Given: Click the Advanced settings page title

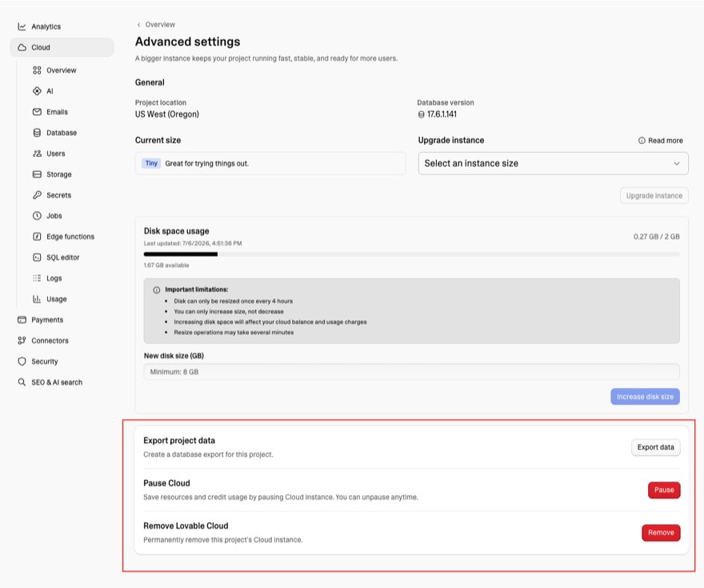Looking at the screenshot, I should 188,42.
